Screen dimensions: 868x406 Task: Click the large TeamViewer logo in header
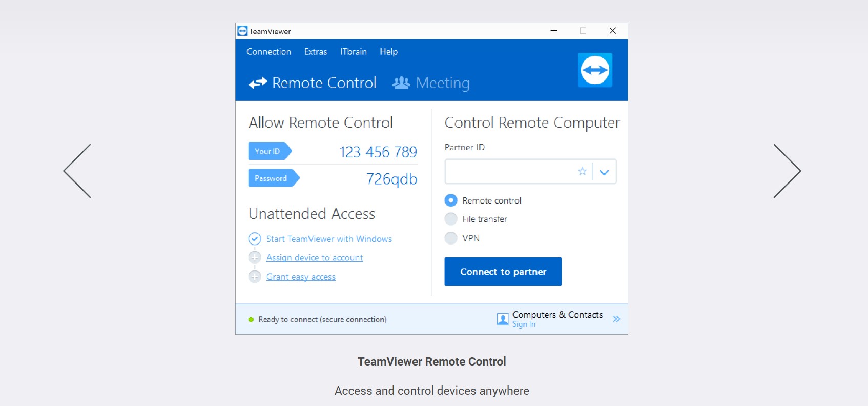click(x=595, y=70)
